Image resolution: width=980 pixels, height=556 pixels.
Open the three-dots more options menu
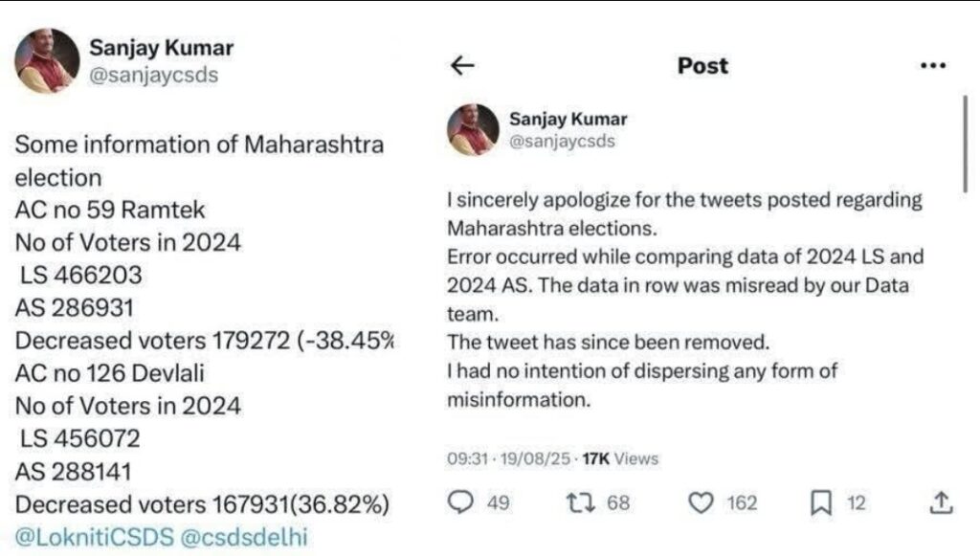pyautogui.click(x=933, y=65)
